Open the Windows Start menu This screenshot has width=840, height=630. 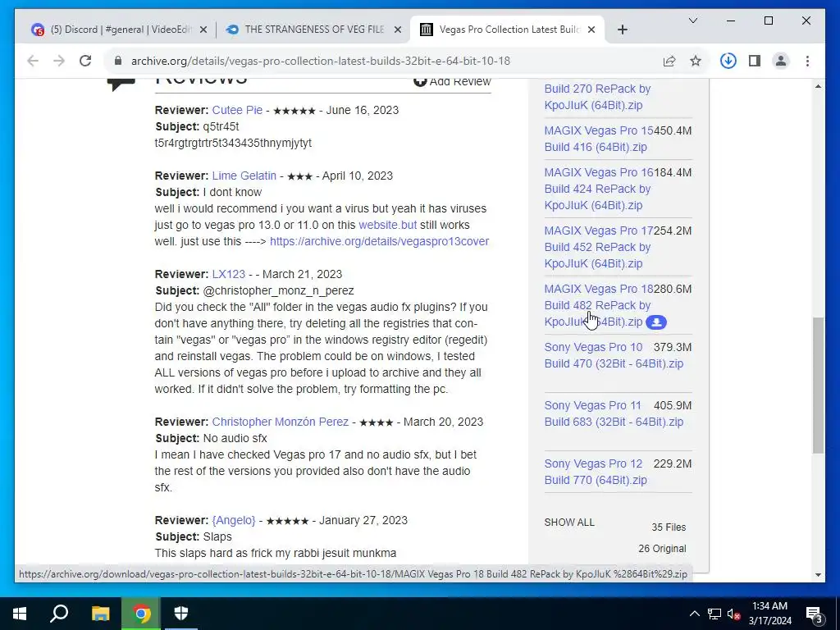[x=20, y=614]
